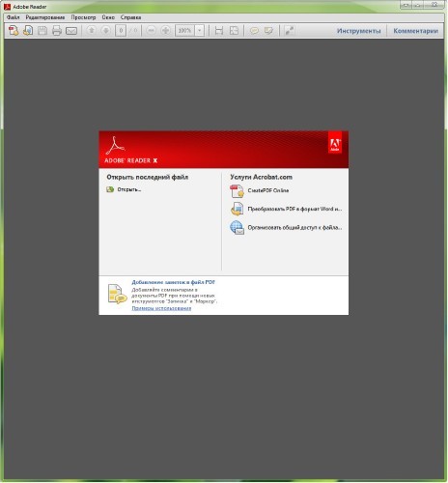Screen dimensions: 448x483
Task: Click the CreatePDF Online link
Action: pos(268,190)
